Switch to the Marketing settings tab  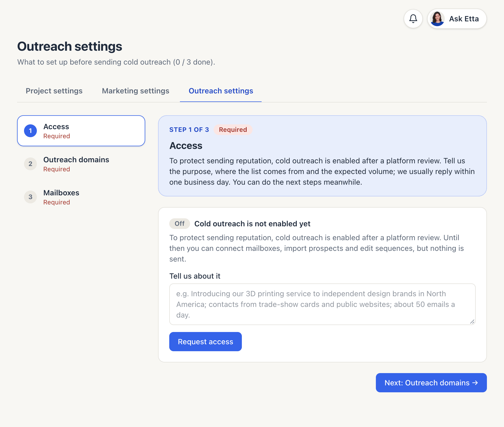(x=136, y=91)
